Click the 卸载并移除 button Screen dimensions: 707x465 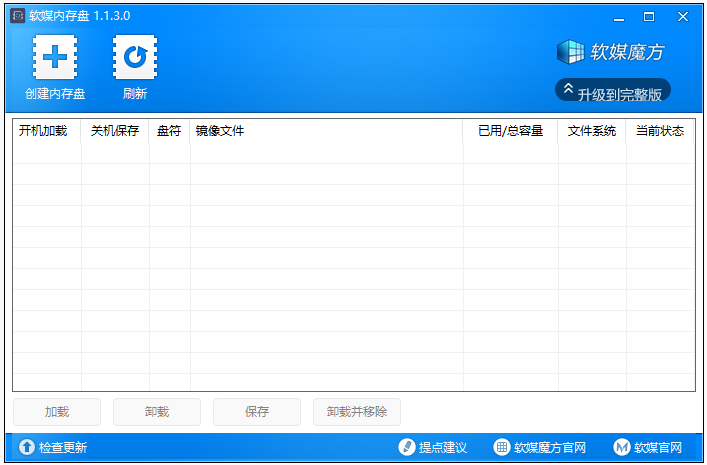click(x=357, y=412)
